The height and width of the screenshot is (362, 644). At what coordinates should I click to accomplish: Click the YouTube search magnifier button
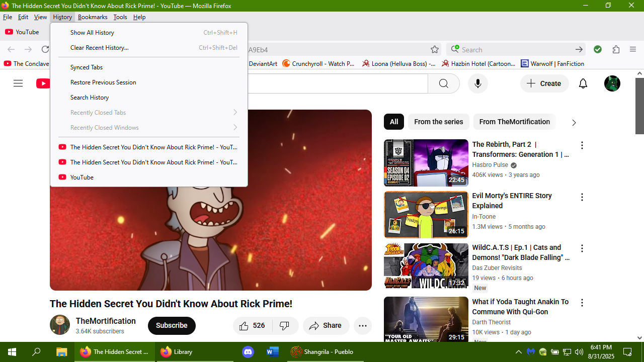point(443,83)
